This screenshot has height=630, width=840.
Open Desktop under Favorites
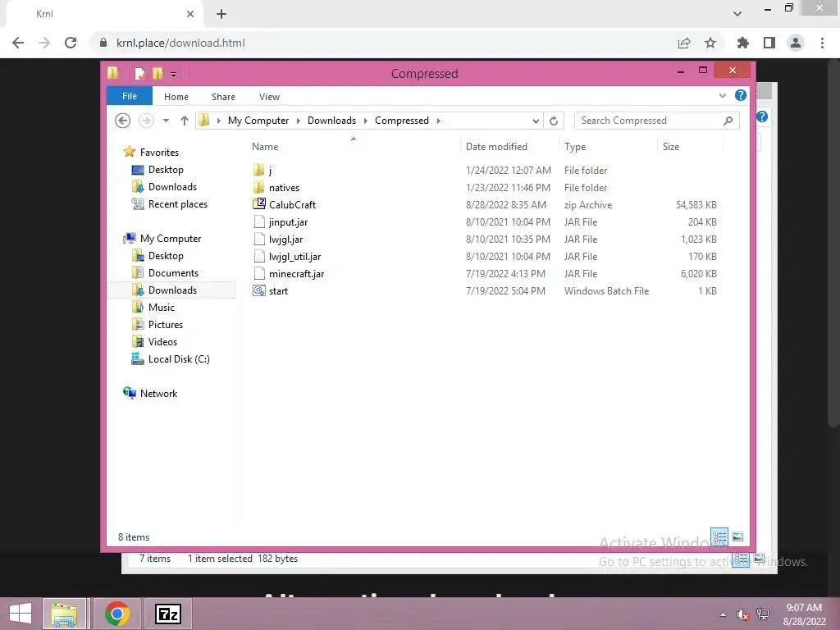coord(166,170)
